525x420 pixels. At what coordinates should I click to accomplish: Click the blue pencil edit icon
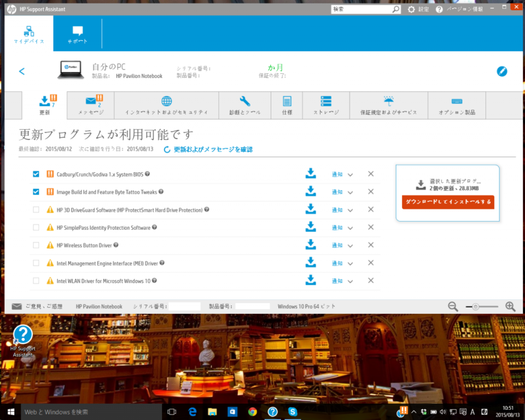point(501,71)
